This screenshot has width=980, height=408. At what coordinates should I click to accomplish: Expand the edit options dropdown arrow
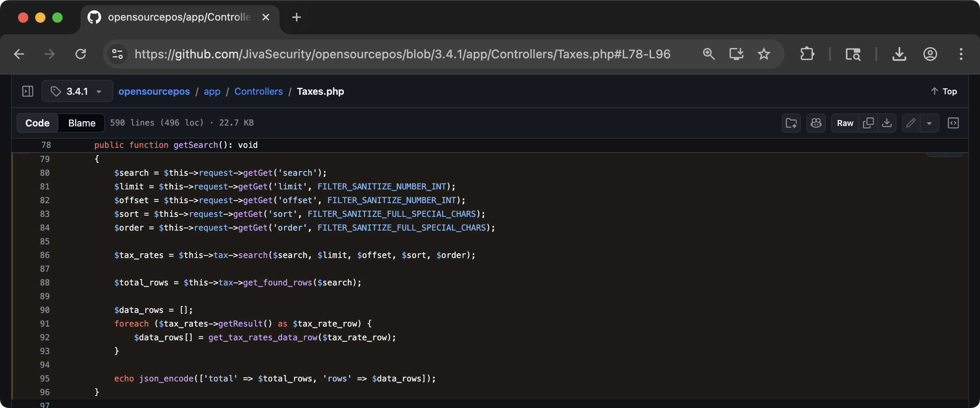point(929,123)
